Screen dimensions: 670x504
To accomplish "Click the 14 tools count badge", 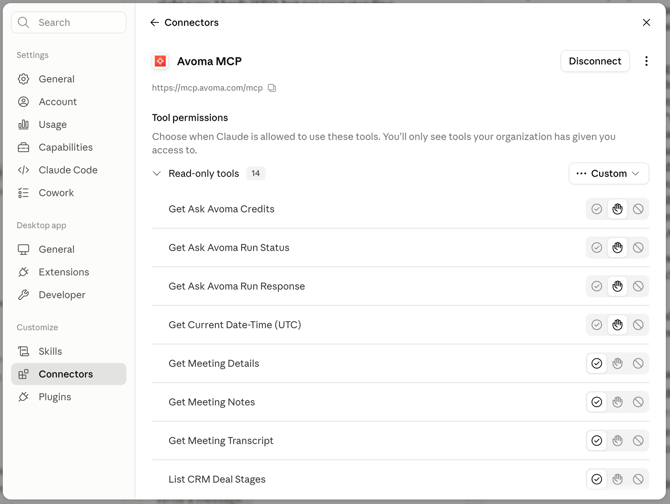I will point(256,173).
